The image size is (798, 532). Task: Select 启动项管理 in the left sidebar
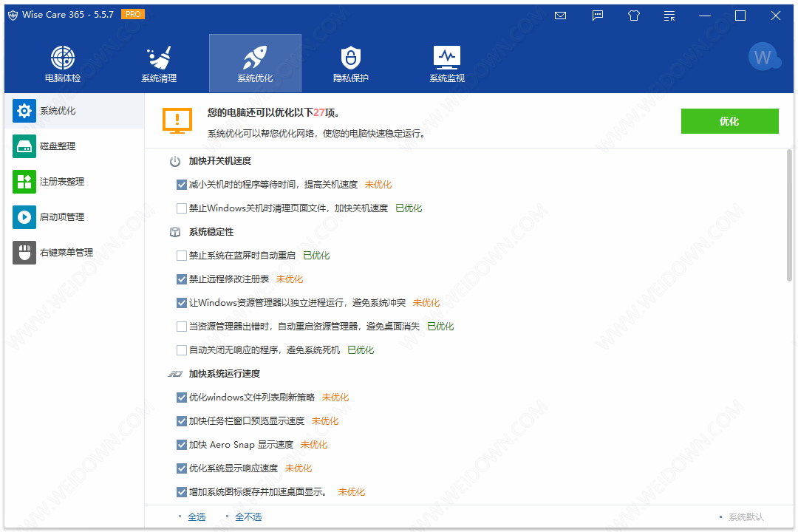coord(61,217)
